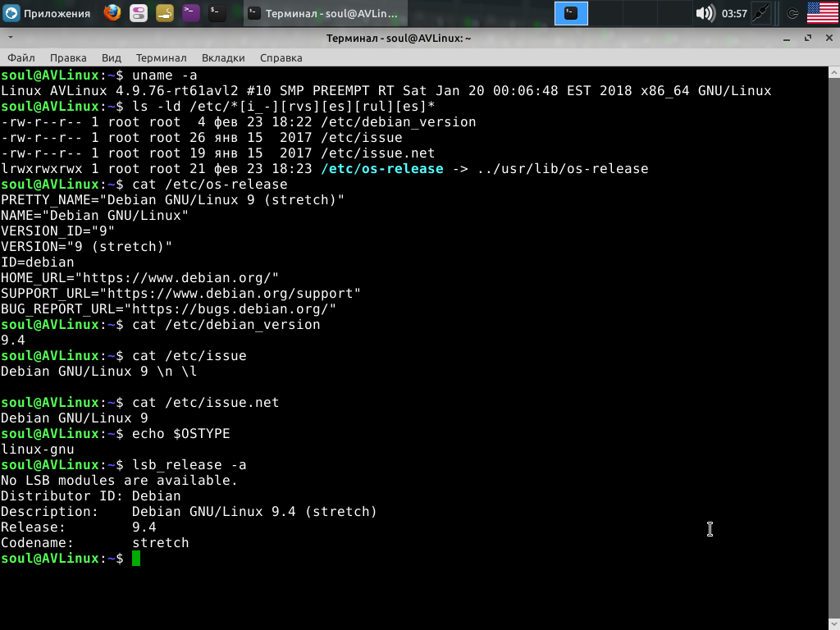Select the Терминал taskbar window button
This screenshot has height=630, width=840.
tap(325, 13)
